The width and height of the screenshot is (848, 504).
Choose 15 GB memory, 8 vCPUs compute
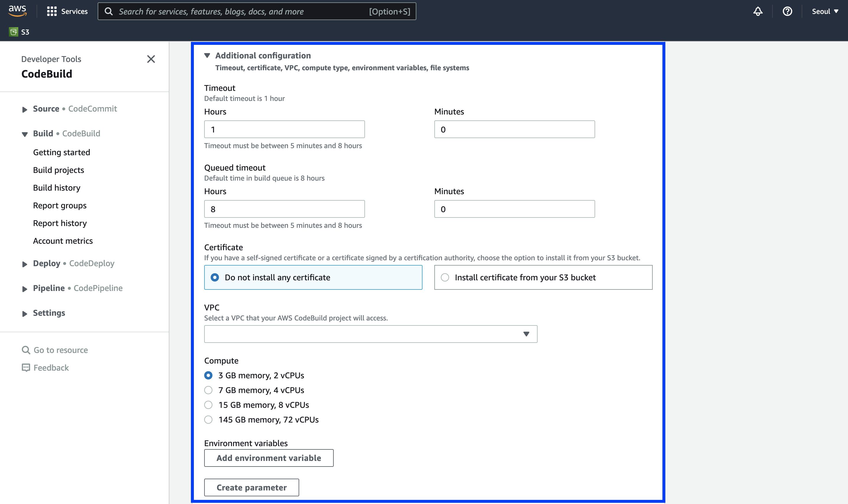click(209, 405)
